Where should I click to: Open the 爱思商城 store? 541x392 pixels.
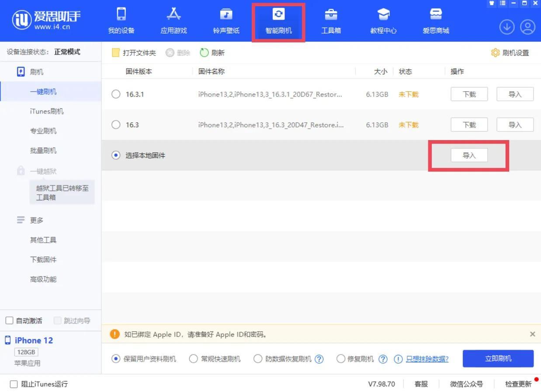tap(436, 20)
